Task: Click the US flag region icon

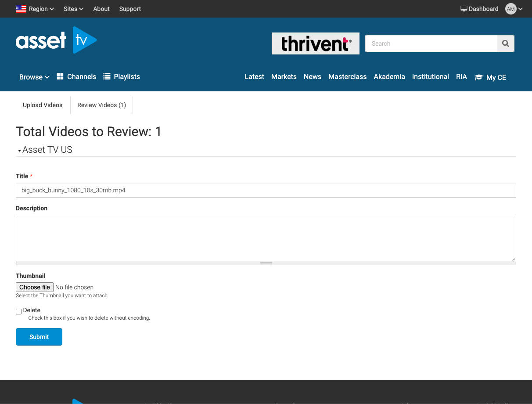Action: coord(21,9)
